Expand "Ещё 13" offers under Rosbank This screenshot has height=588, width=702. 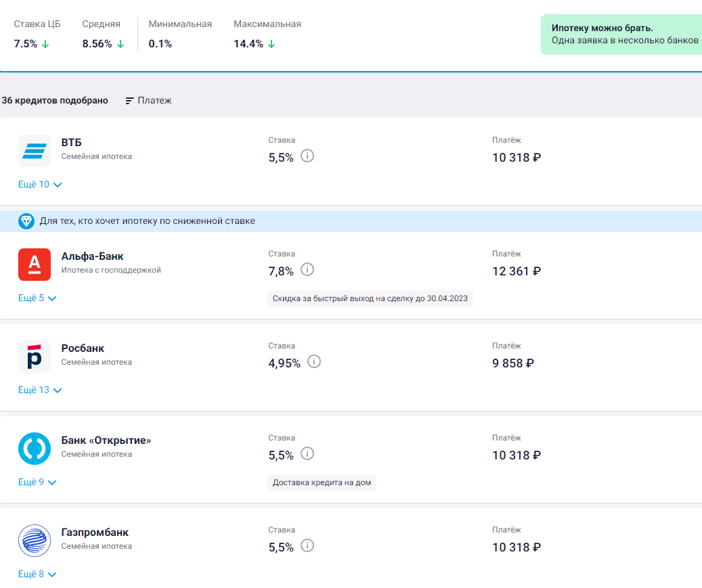click(40, 390)
